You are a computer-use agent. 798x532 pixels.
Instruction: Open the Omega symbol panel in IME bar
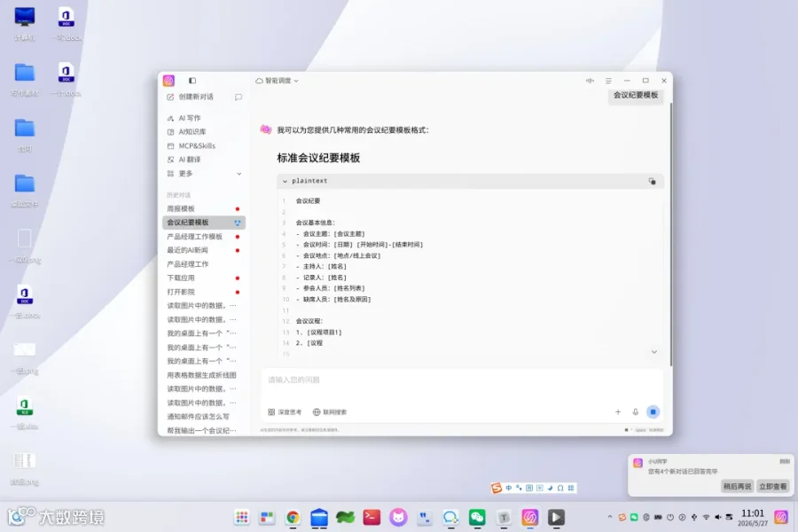[x=559, y=488]
